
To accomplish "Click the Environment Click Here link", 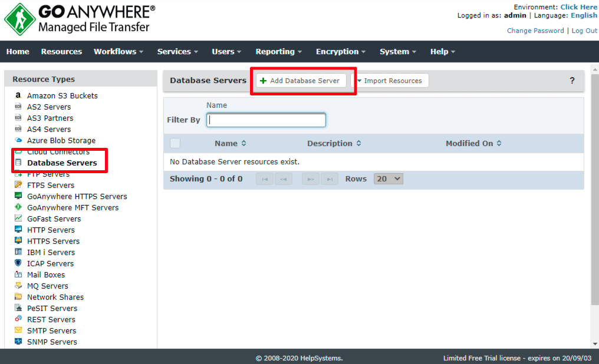I will (578, 7).
